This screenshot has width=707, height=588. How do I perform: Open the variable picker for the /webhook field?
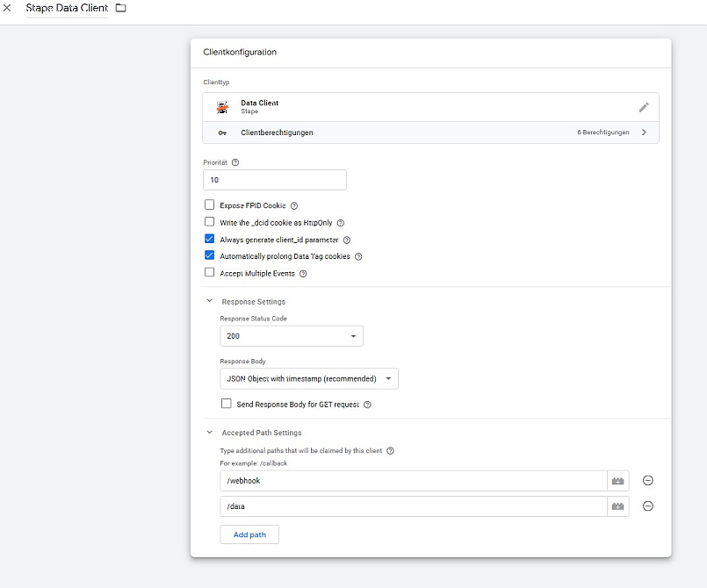pyautogui.click(x=617, y=481)
